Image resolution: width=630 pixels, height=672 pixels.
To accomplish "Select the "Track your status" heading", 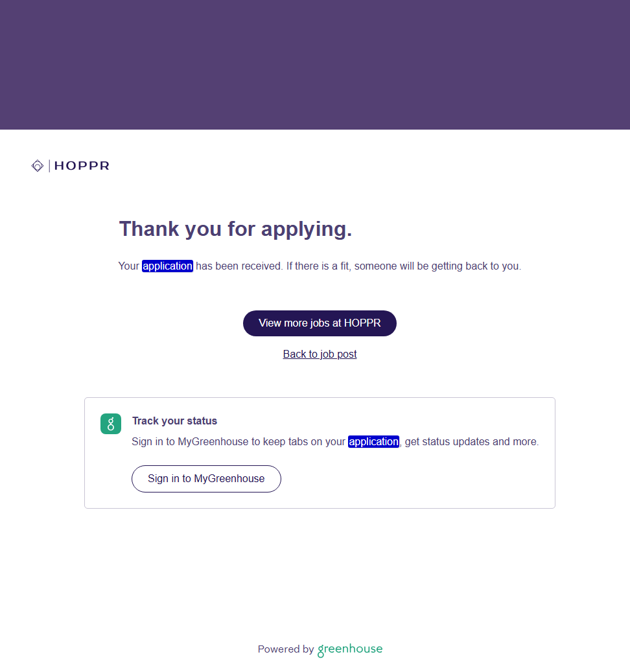I will coord(174,421).
